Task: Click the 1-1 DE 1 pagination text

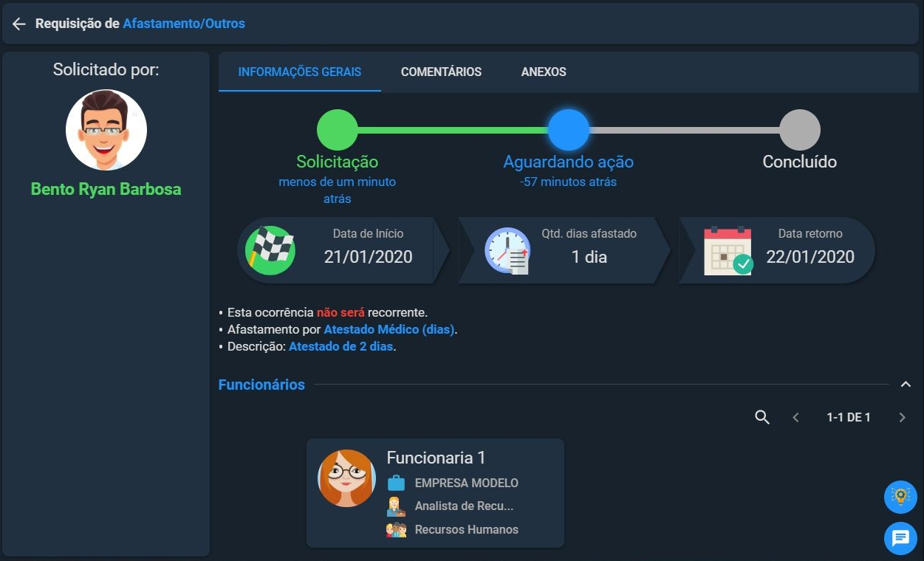Action: pos(849,418)
